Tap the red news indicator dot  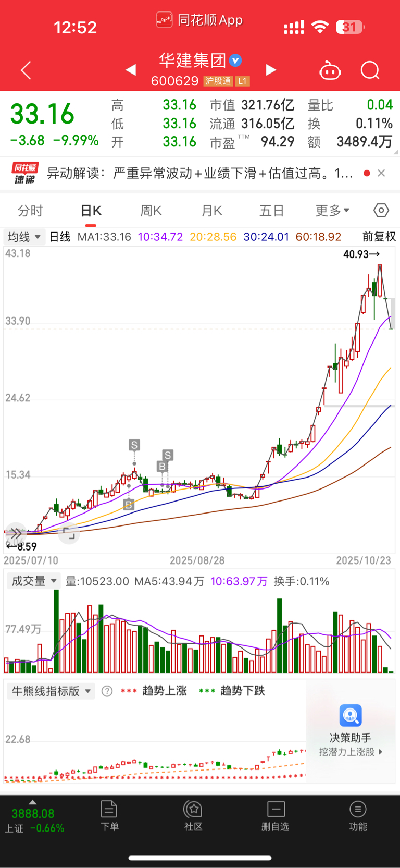(367, 173)
